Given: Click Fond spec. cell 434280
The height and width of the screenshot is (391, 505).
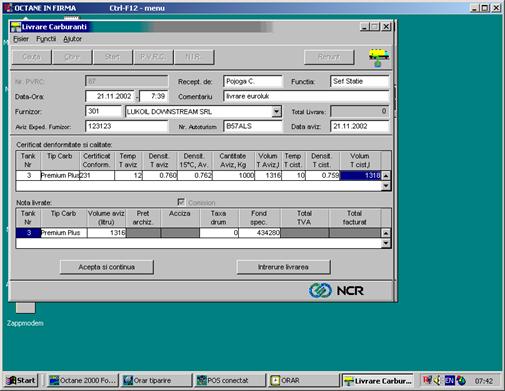Looking at the screenshot, I should 260,233.
